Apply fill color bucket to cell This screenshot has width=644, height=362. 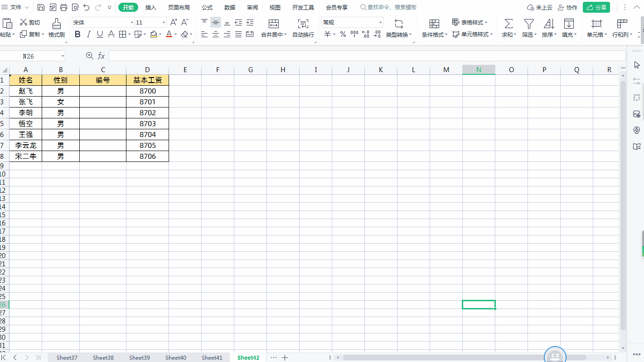coord(154,34)
